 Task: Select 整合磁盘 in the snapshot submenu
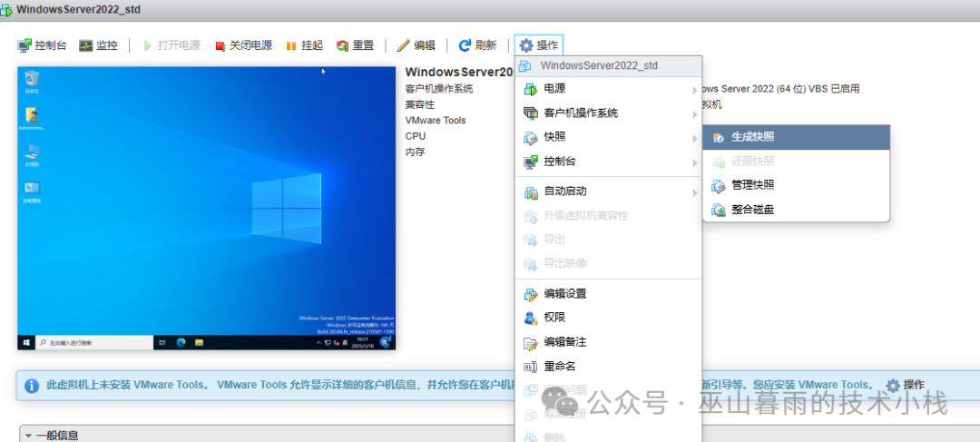[x=753, y=210]
